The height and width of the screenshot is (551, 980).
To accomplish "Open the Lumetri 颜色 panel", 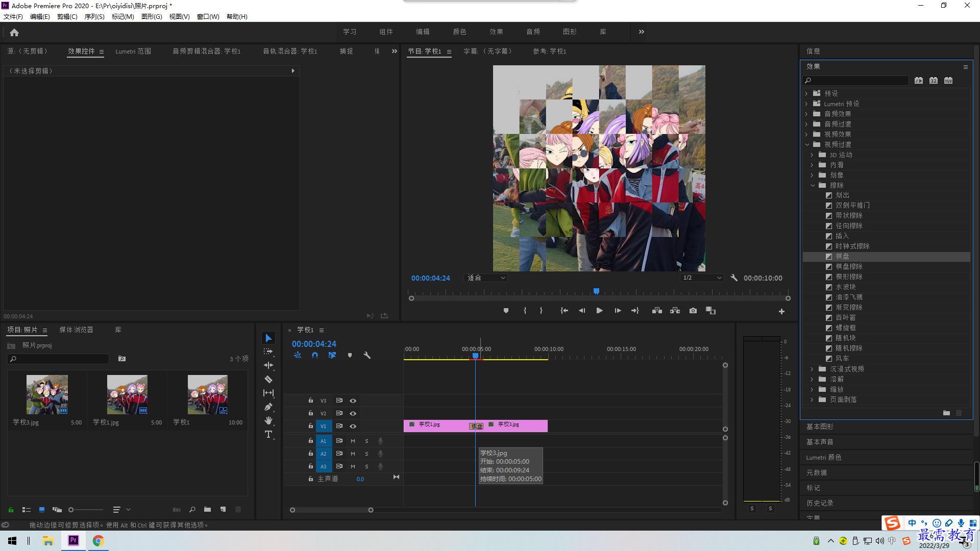I will coord(824,457).
